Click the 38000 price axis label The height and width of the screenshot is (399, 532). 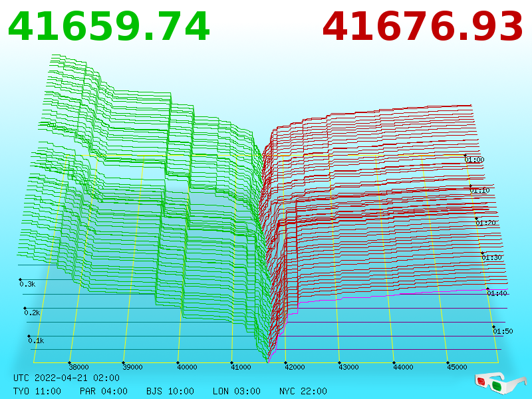(x=78, y=367)
